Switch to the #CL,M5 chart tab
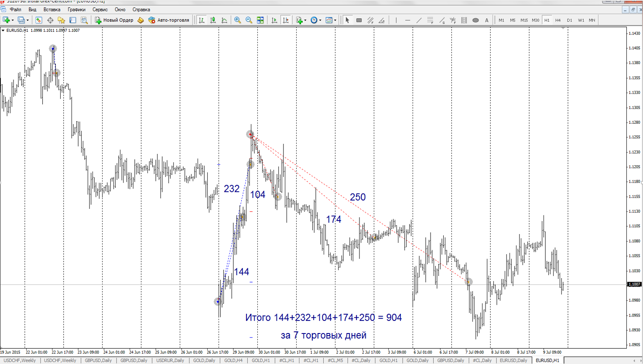This screenshot has width=643, height=364. coord(335,361)
